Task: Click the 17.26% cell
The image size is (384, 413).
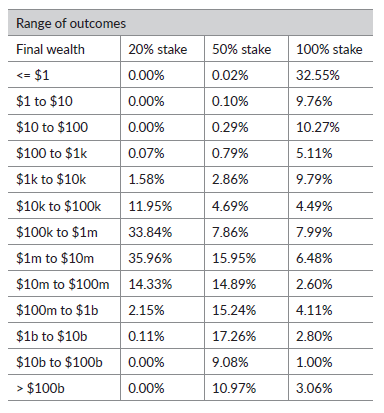Action: tap(234, 336)
